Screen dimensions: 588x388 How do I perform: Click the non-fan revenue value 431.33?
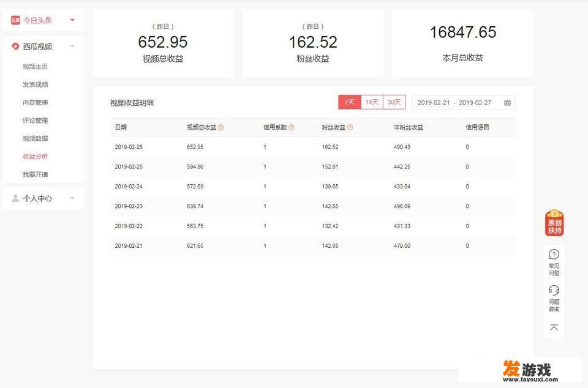tap(402, 226)
